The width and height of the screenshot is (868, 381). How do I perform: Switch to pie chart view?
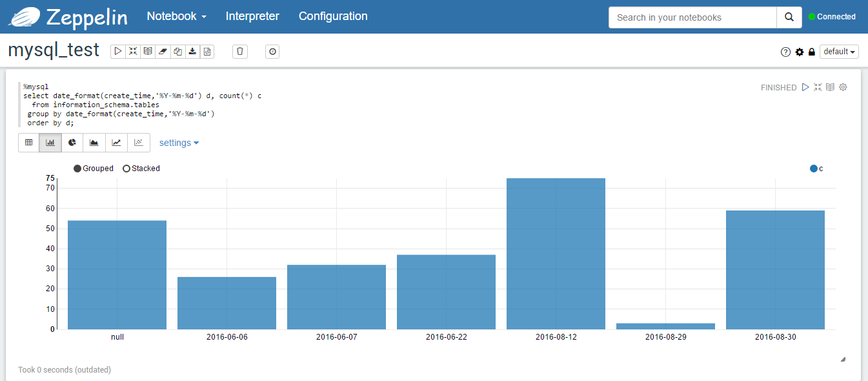(72, 143)
